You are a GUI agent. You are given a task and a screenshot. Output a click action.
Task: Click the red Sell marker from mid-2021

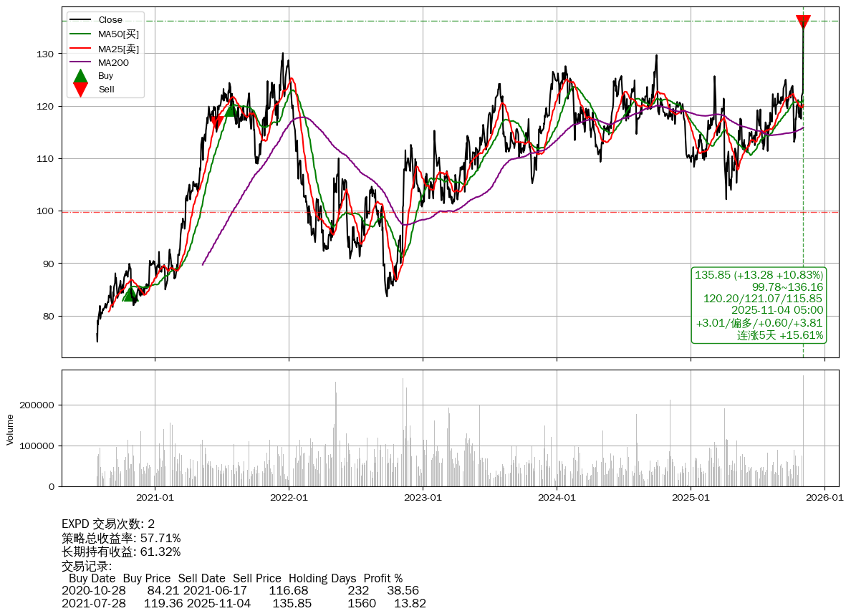216,123
